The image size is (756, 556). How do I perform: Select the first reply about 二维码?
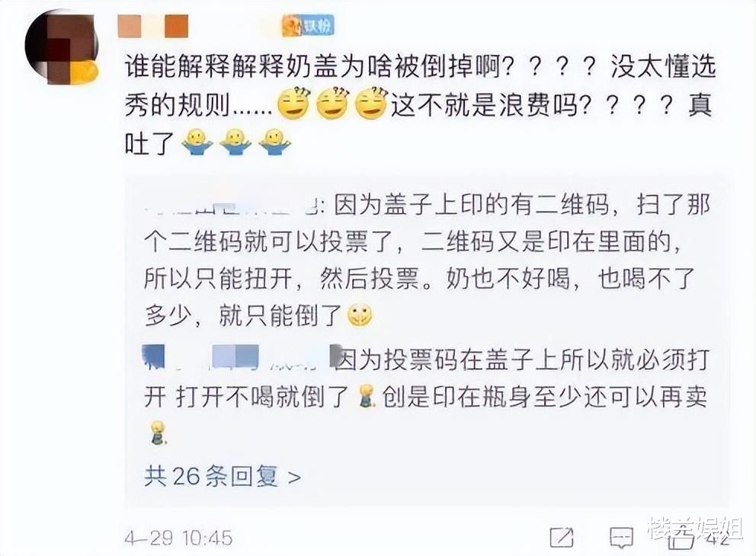click(427, 260)
